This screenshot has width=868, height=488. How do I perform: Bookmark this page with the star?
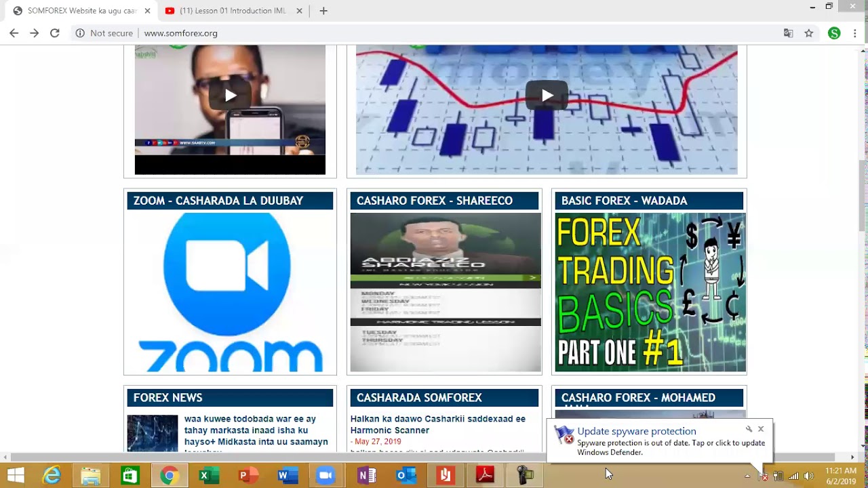(x=808, y=33)
